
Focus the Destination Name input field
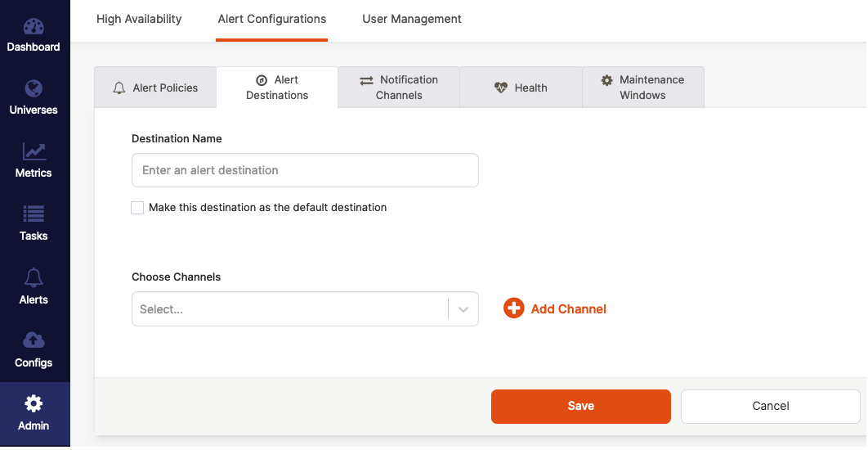[305, 170]
